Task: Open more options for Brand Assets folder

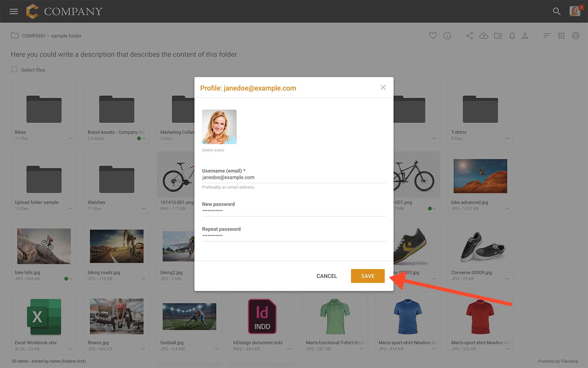Action: point(144,138)
